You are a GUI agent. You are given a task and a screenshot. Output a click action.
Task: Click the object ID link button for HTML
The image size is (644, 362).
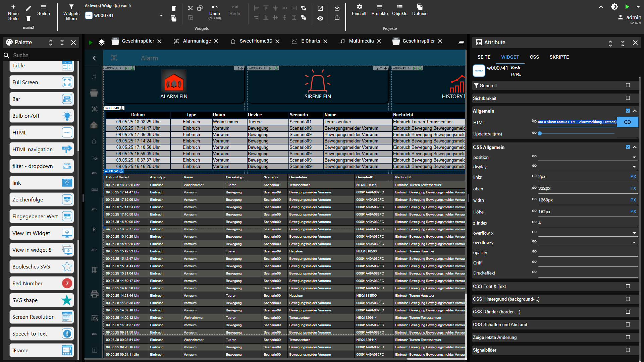pos(627,122)
